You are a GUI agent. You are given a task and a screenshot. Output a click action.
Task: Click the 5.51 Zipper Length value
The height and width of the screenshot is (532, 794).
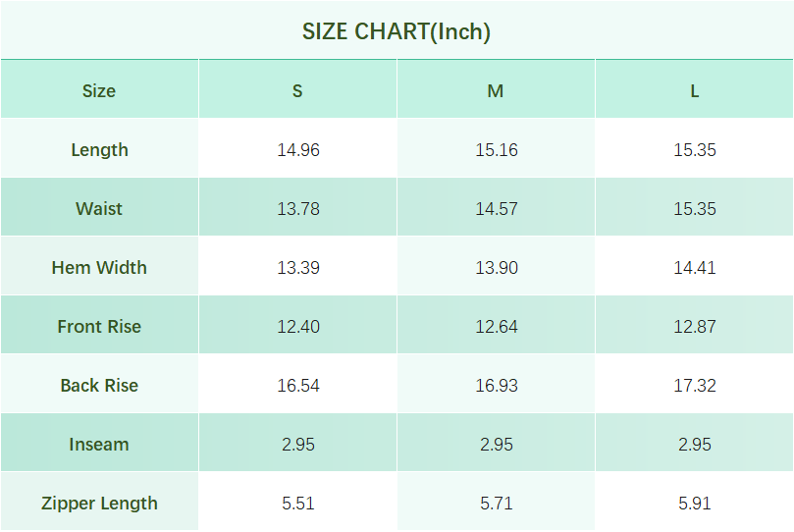298,504
